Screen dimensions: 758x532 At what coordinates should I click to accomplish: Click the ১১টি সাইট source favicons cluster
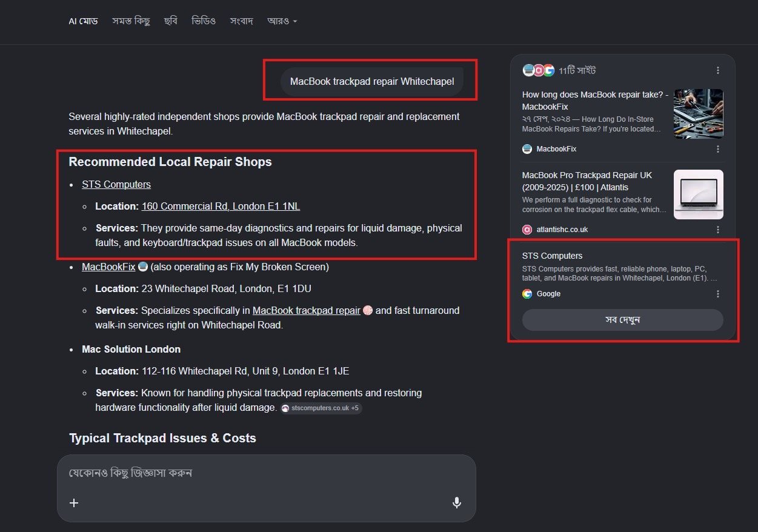point(539,70)
